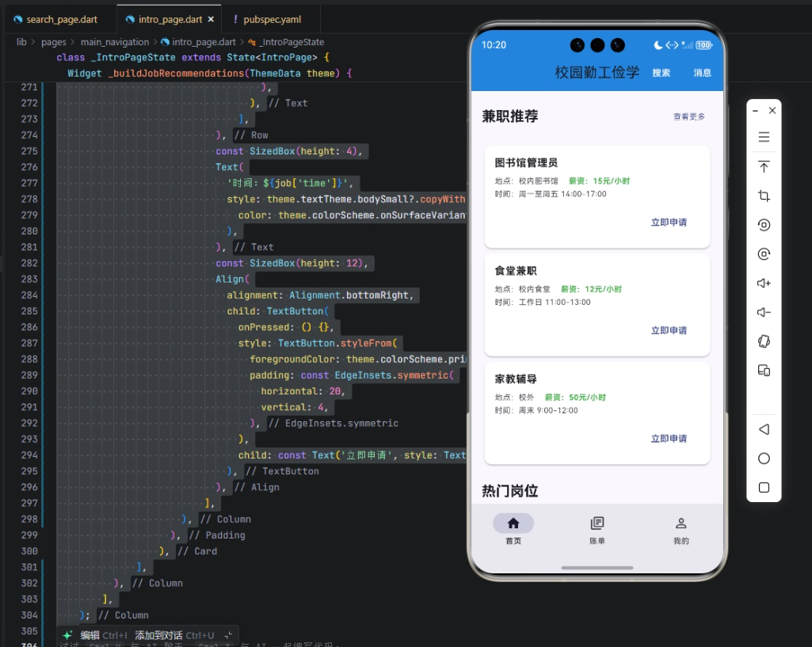Screen dimensions: 812x647
Task: Switch to the search_page.dart tab
Action: click(55, 19)
